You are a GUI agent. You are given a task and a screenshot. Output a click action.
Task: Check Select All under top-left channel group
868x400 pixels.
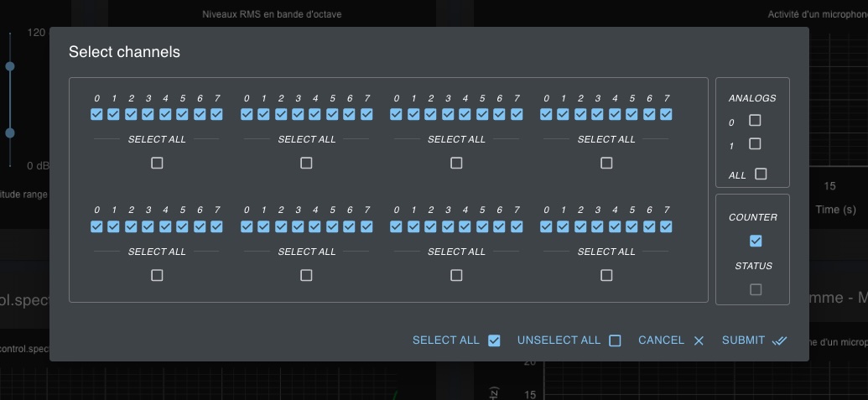click(157, 163)
